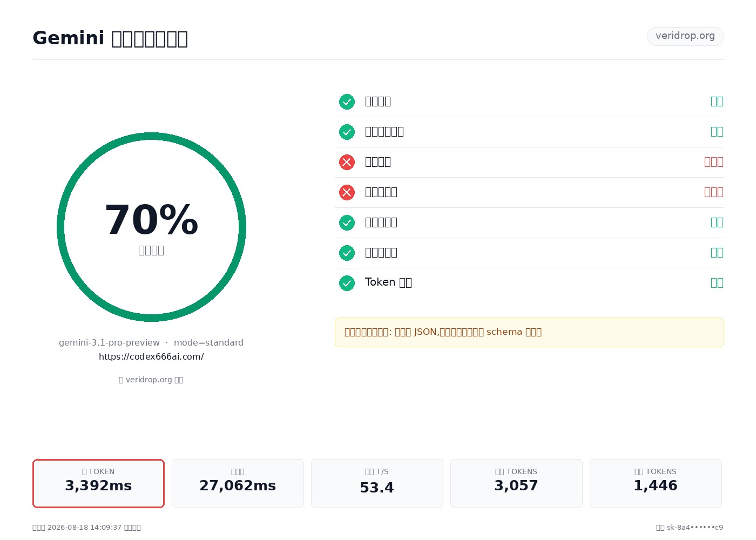Click the veridrop.org badge in the header
Image resolution: width=756 pixels, height=540 pixels.
[685, 36]
